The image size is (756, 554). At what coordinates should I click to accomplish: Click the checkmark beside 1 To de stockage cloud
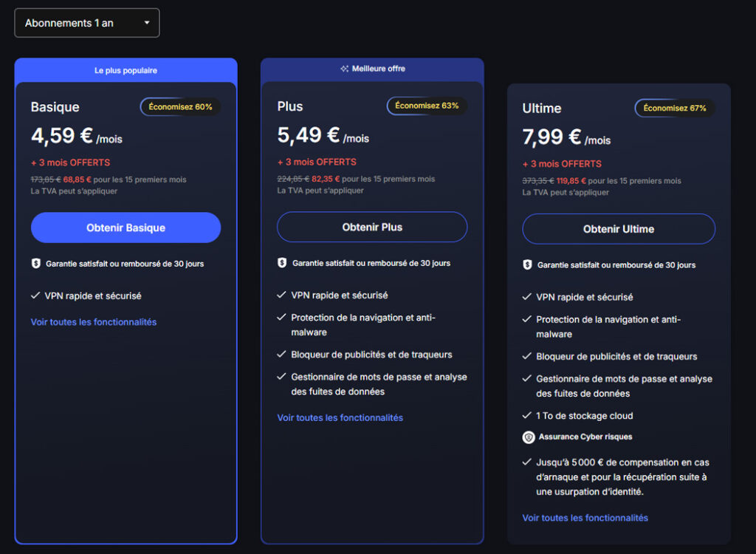point(526,416)
